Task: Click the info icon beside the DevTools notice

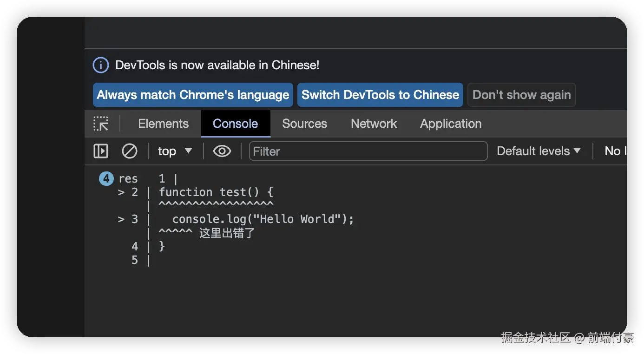Action: click(x=101, y=65)
